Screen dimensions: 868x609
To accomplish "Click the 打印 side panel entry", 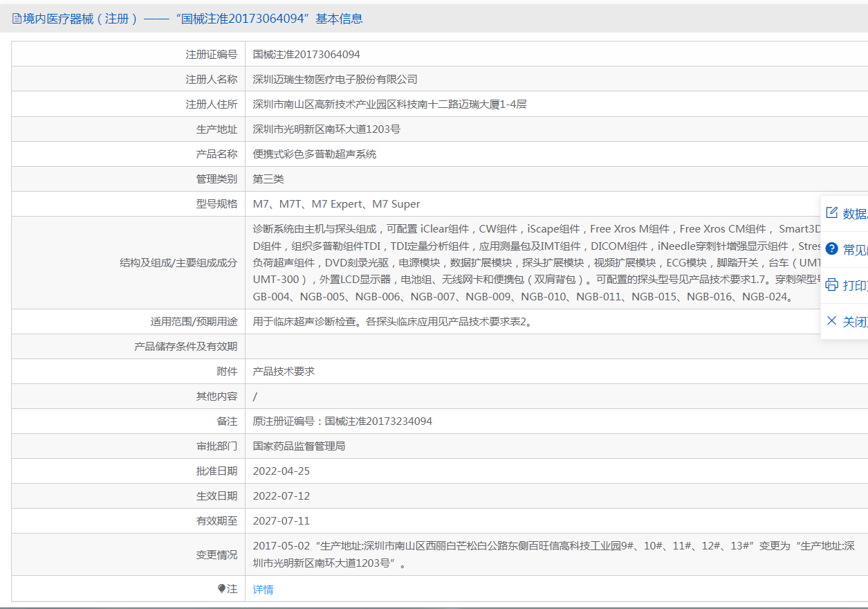I will (844, 286).
